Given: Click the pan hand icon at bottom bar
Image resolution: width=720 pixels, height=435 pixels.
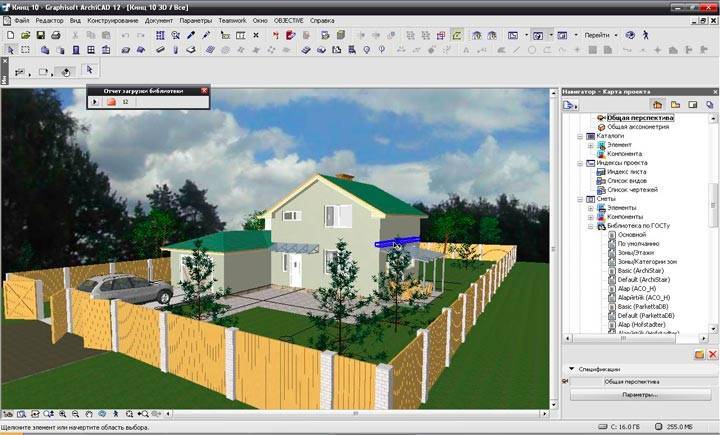Looking at the screenshot, I should coord(89,414).
